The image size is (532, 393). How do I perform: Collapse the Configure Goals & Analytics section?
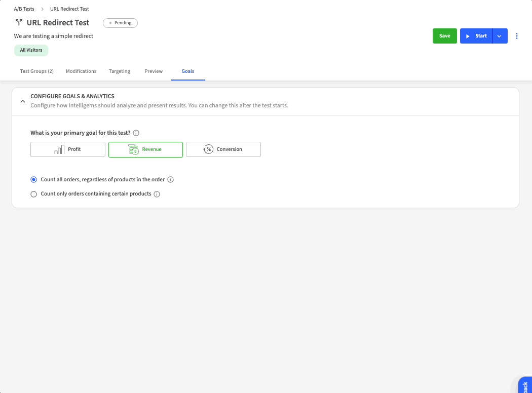tap(22, 101)
